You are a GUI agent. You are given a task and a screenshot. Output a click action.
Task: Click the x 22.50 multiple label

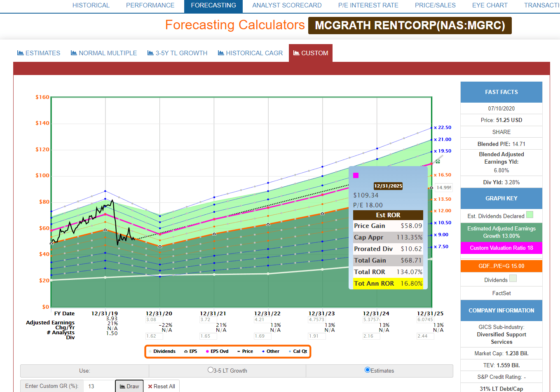click(x=443, y=127)
